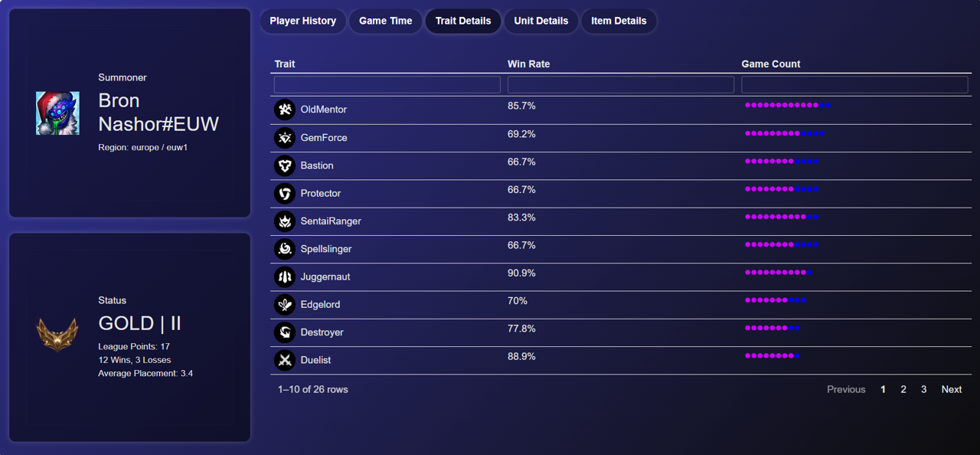Click the Juggernaut trait icon
980x455 pixels.
(x=285, y=277)
